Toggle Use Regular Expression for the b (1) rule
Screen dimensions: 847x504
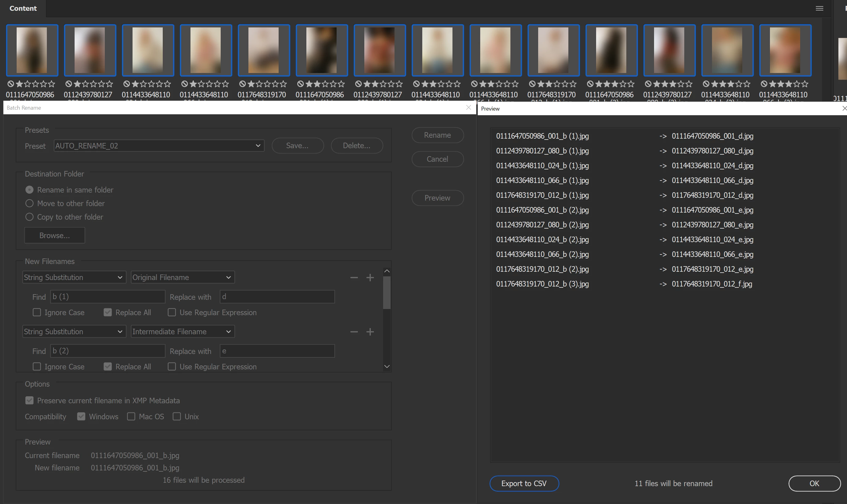[x=172, y=312]
